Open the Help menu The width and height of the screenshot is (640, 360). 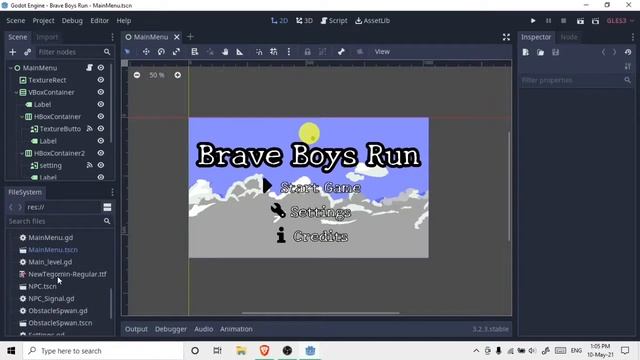pyautogui.click(x=124, y=20)
